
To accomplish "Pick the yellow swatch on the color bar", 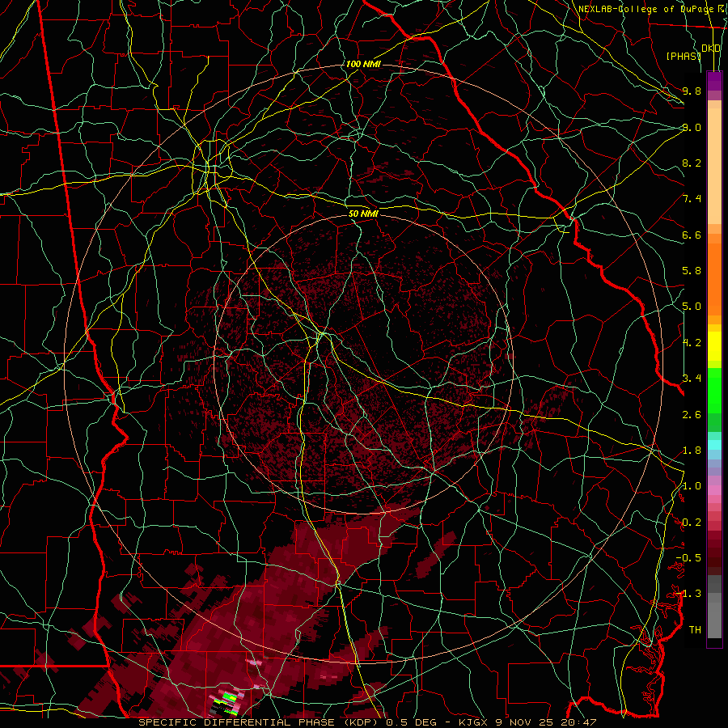I will tap(714, 346).
